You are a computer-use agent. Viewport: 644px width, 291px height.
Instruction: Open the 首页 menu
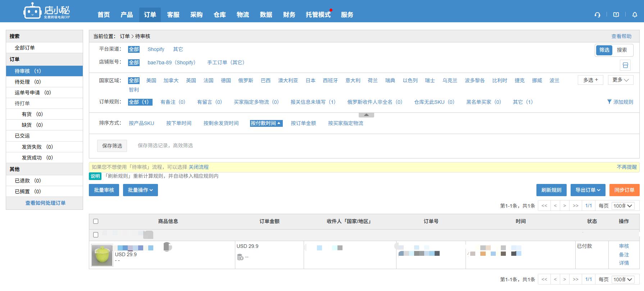tap(104, 15)
